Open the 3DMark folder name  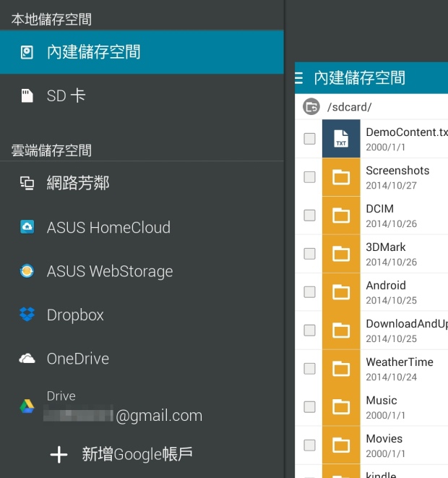point(386,247)
